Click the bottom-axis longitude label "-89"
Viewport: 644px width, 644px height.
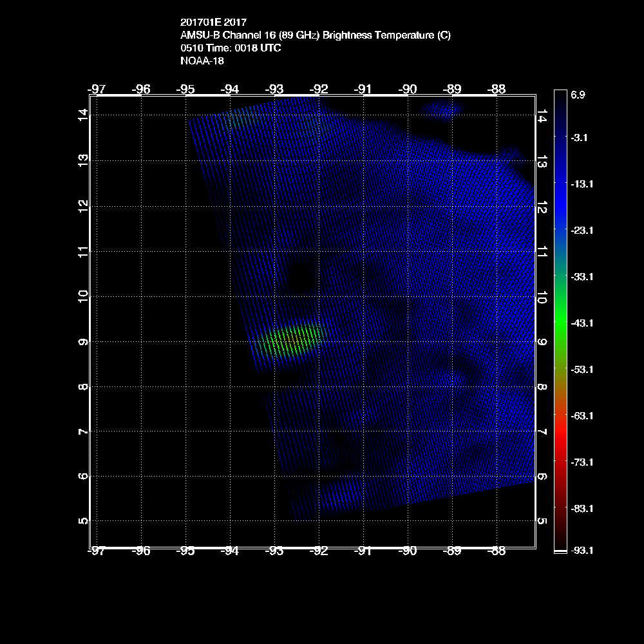pyautogui.click(x=452, y=551)
